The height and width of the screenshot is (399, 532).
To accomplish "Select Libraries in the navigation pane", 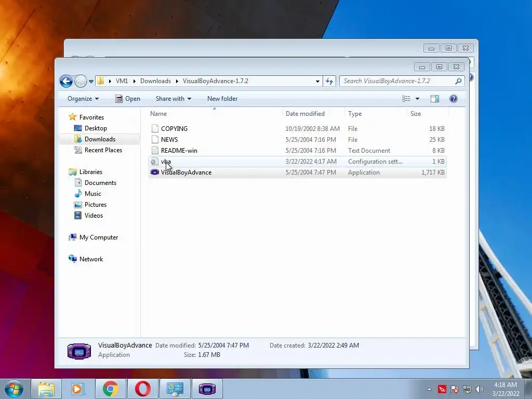I will pos(90,171).
